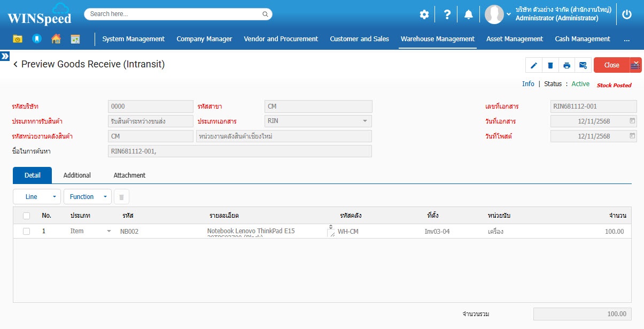Go to the home icon shortcut
The image size is (644, 329).
tap(56, 39)
